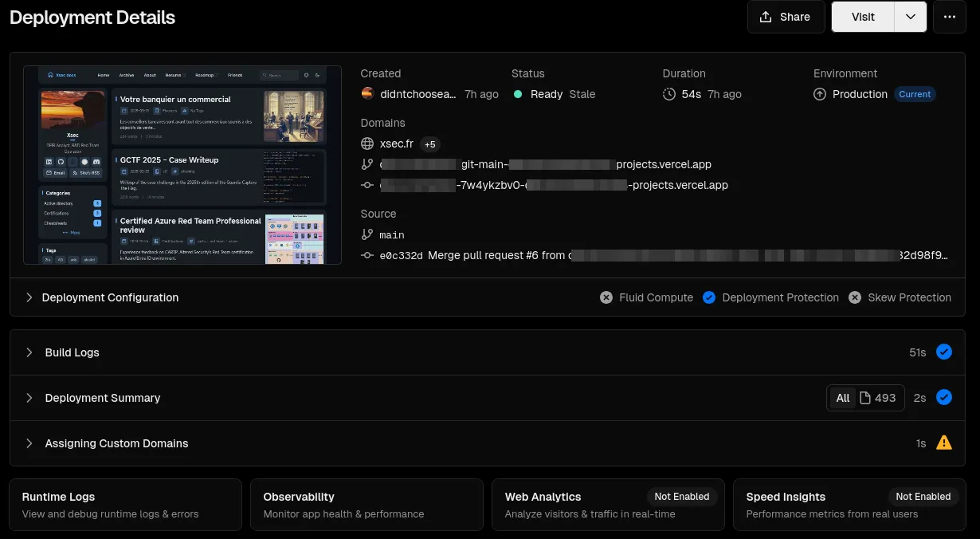Click the deployment preview thumbnail

[x=182, y=165]
